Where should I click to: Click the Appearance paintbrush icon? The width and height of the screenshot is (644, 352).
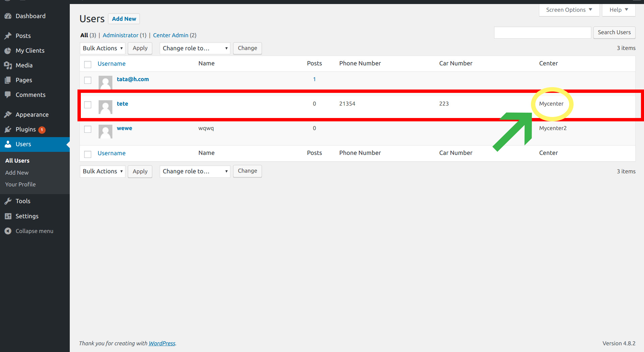click(8, 115)
